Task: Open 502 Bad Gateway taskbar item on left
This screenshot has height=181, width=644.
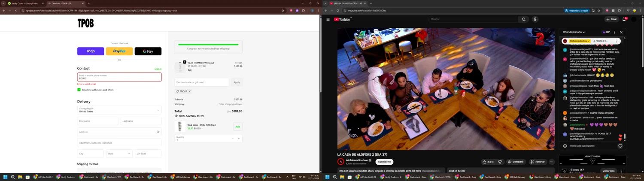Action: pos(180,177)
